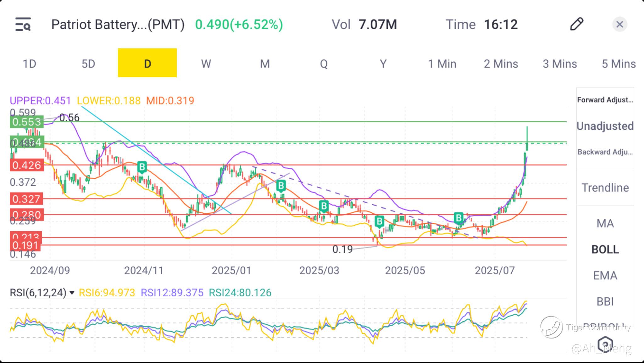
Task: Tap the 0.426 red price label
Action: point(27,165)
